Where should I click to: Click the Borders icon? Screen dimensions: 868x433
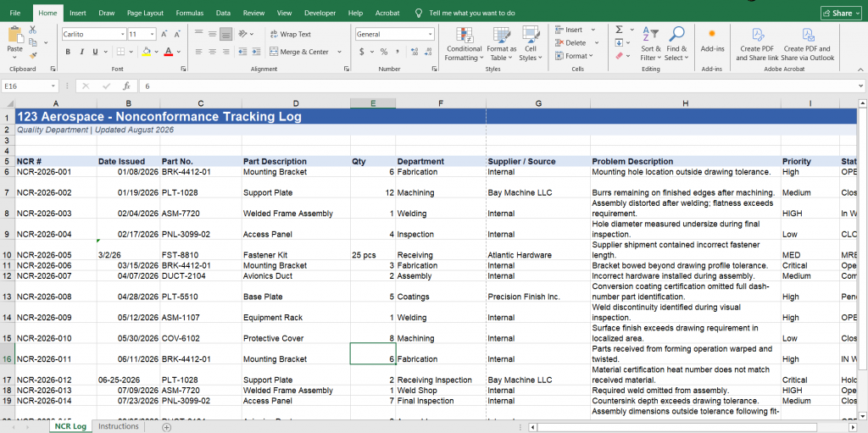pos(120,52)
